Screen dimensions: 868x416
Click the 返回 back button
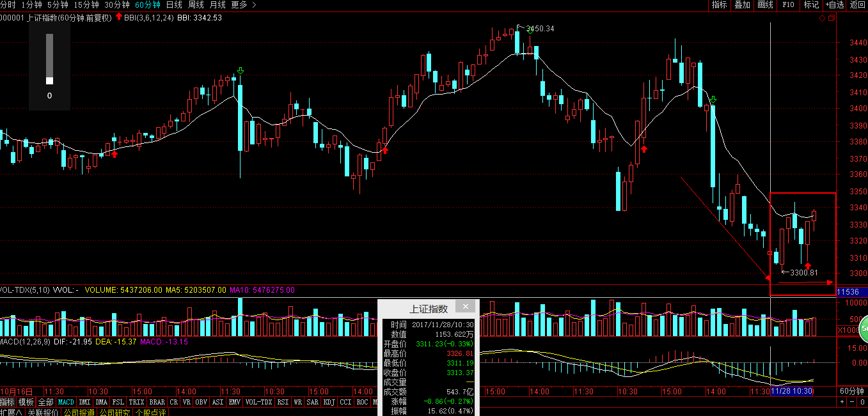tap(857, 4)
